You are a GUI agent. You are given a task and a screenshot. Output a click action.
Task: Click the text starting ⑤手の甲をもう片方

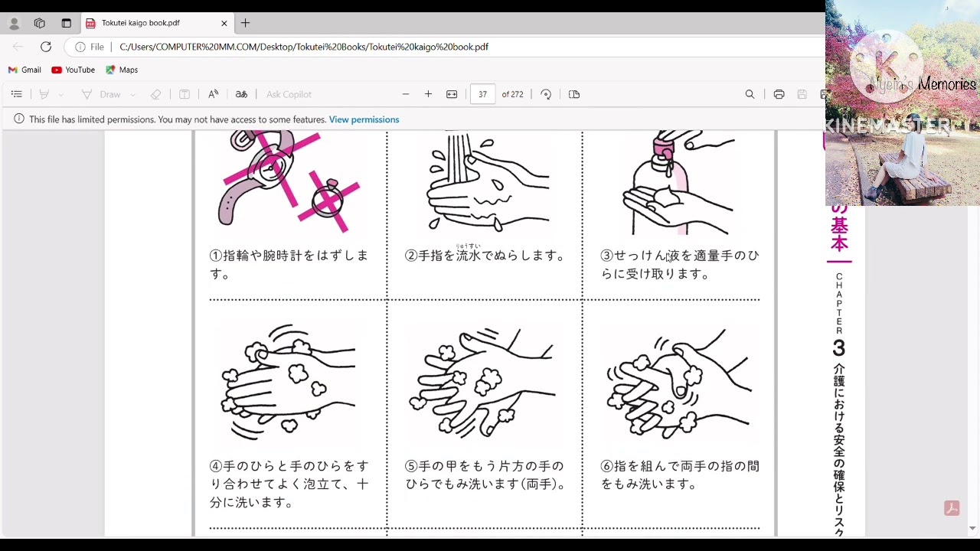pos(485,474)
